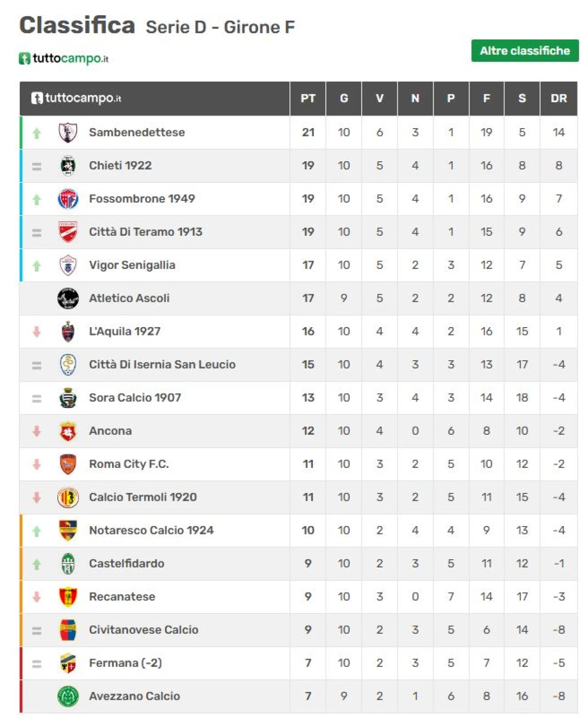This screenshot has height=726, width=588.
Task: Click the Calcio Termoli 1920 crest
Action: pyautogui.click(x=68, y=497)
